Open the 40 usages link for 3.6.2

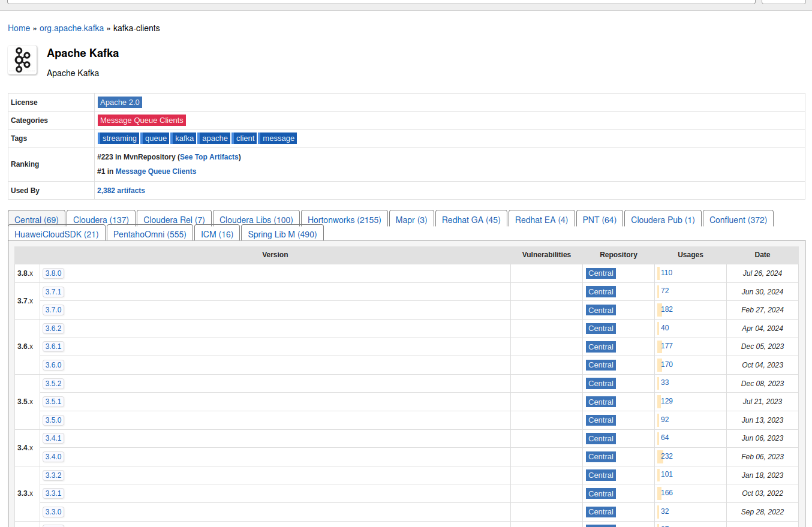click(x=664, y=328)
